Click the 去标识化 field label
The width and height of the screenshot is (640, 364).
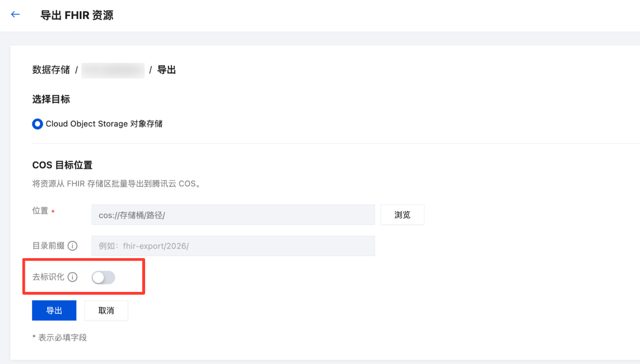[x=49, y=277]
